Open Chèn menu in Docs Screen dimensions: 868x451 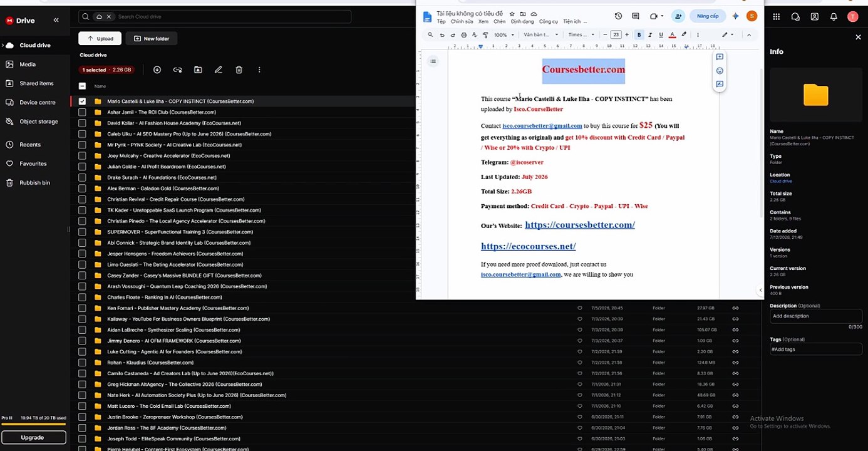[x=499, y=21]
